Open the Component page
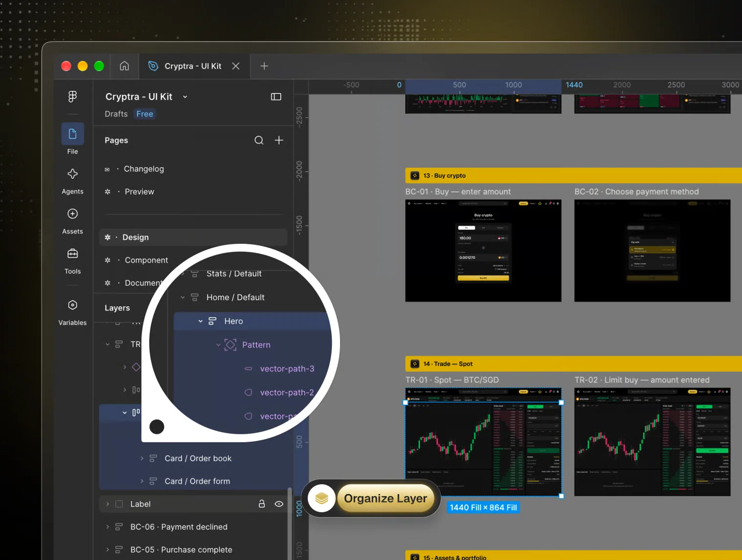This screenshot has height=560, width=742. [x=146, y=260]
